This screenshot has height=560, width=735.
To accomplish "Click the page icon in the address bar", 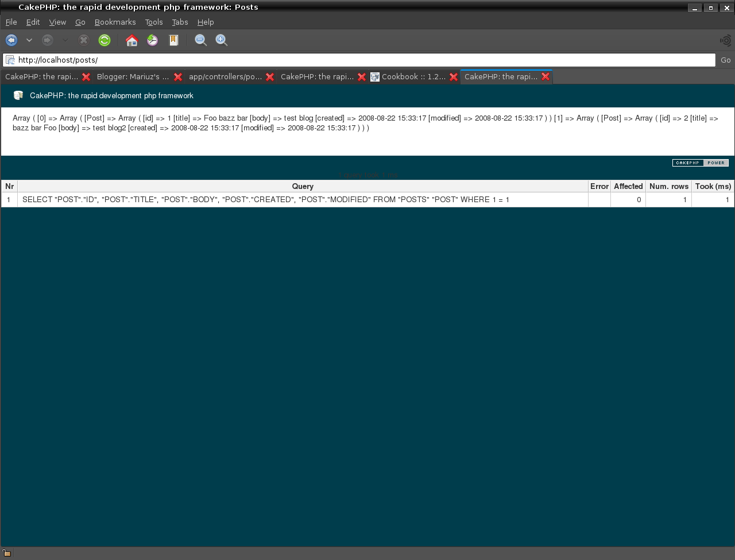I will (x=10, y=60).
